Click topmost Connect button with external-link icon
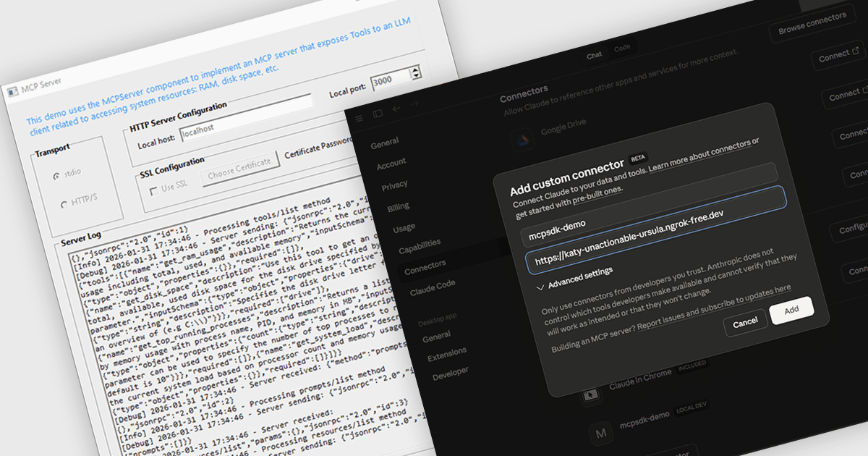This screenshot has height=456, width=868. point(839,56)
